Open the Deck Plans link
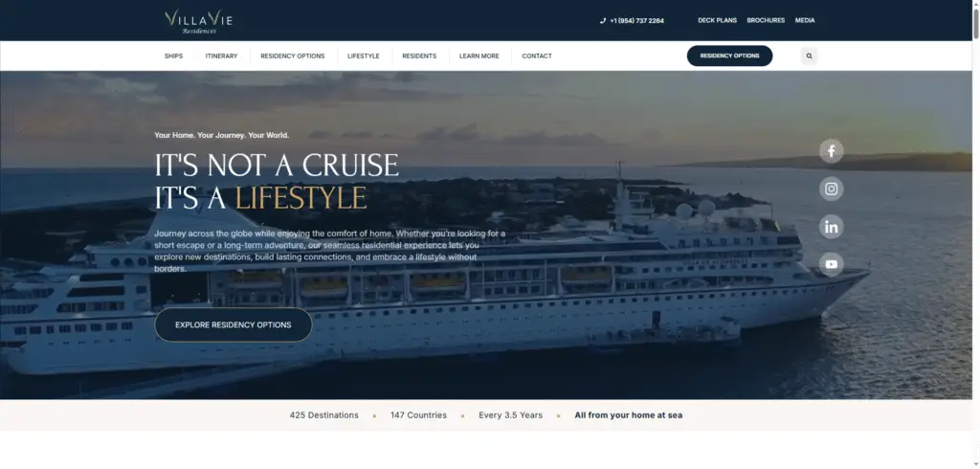Screen dimensions: 980x469 coord(718,21)
